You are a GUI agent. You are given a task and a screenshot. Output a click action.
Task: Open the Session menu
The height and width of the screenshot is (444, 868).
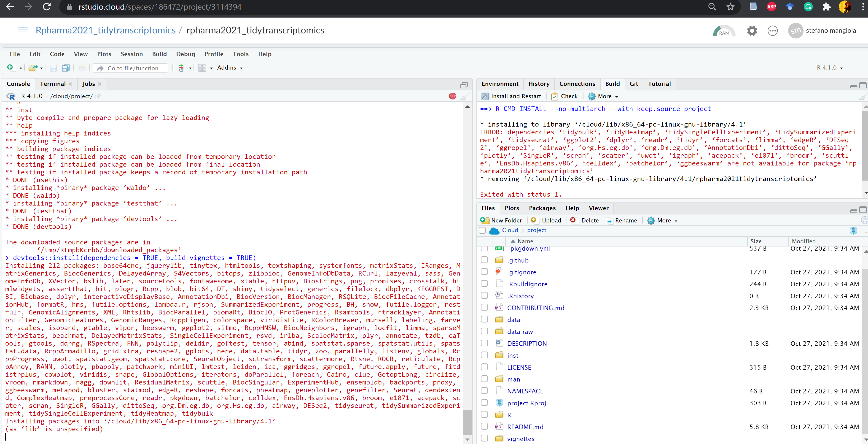point(132,54)
